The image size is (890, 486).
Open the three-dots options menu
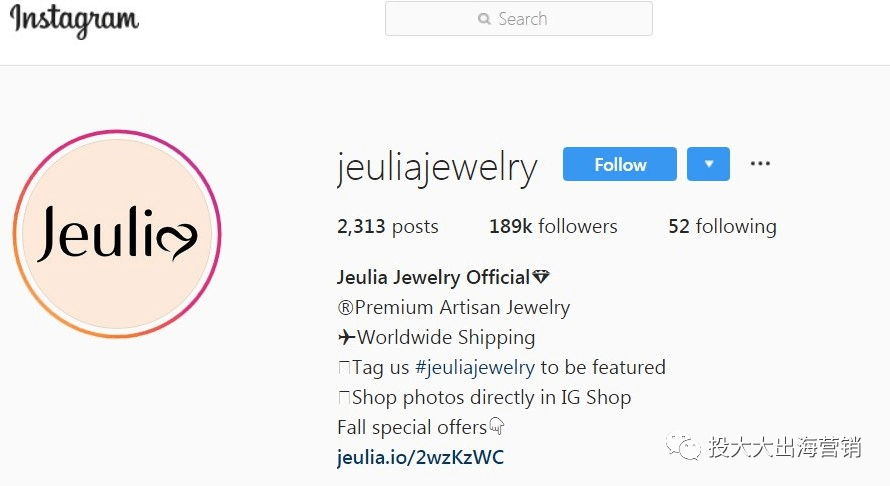click(760, 164)
